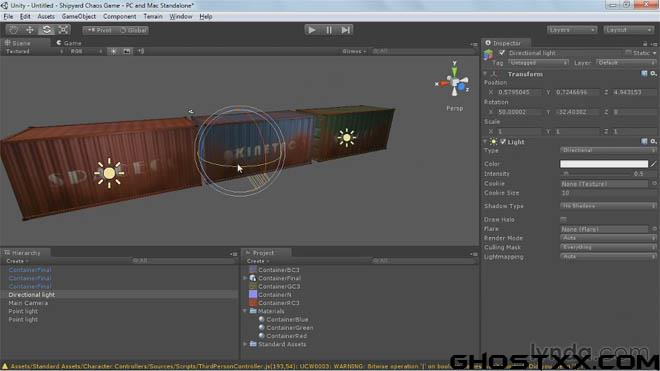660x371 pixels.
Task: Open the GameObject menu
Action: pyautogui.click(x=79, y=16)
